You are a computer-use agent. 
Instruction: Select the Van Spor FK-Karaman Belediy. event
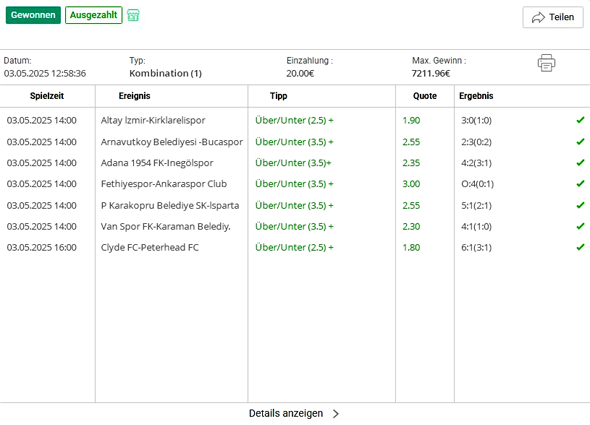tap(166, 227)
